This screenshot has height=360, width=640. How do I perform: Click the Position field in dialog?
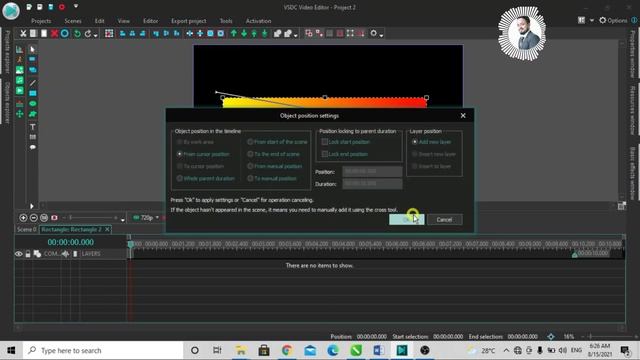click(x=372, y=172)
